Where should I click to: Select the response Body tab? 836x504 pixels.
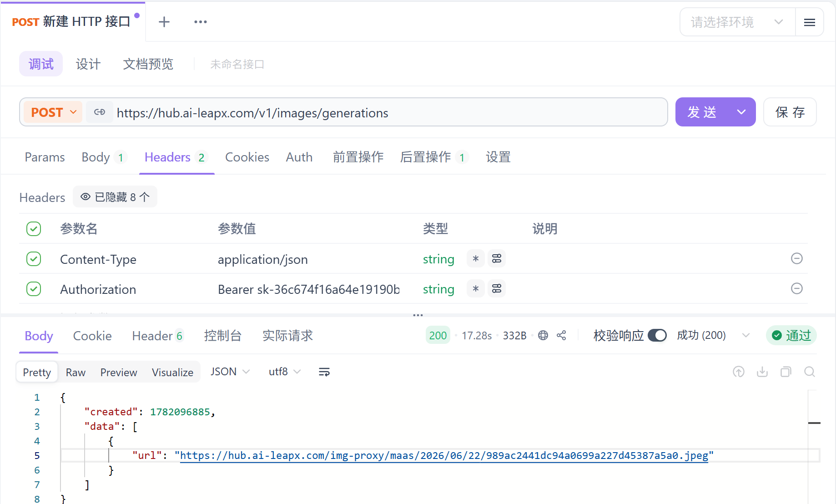pos(39,336)
